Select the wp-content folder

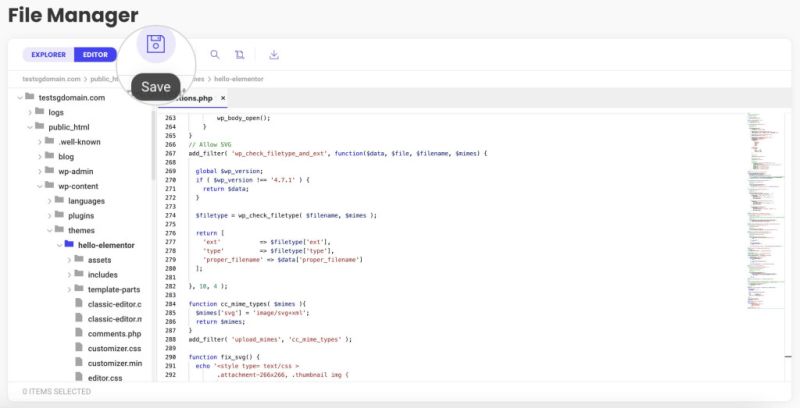(x=78, y=186)
